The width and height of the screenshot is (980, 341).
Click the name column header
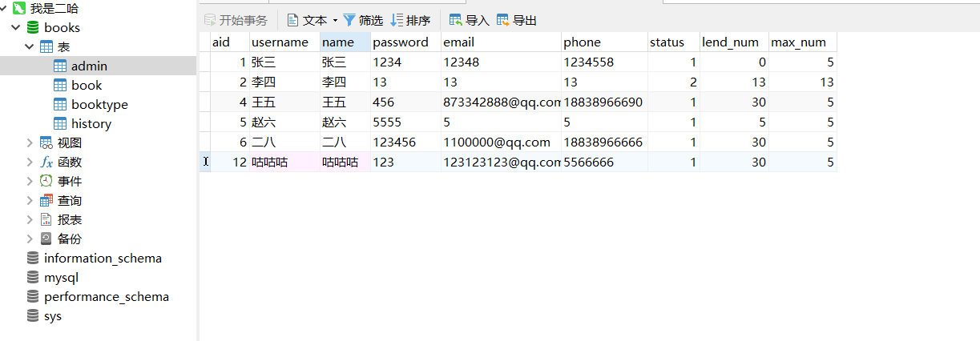coord(345,42)
